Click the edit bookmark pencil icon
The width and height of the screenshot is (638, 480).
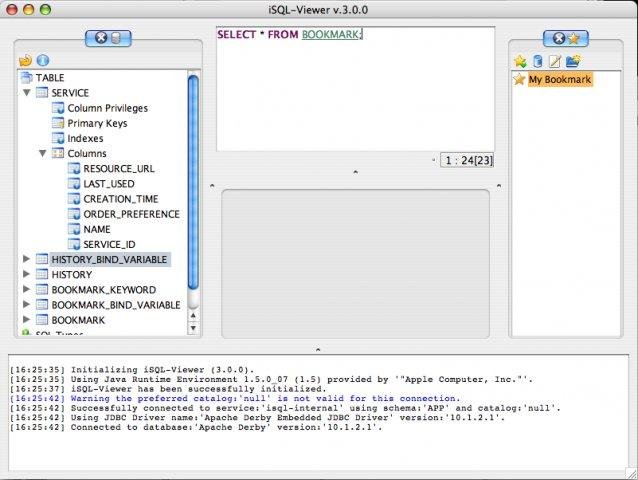tap(555, 61)
